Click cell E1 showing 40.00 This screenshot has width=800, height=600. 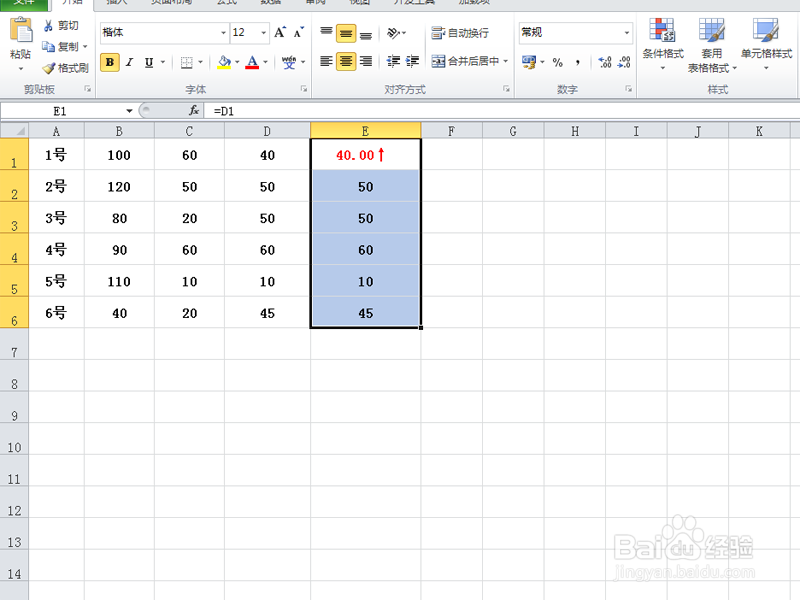click(365, 155)
